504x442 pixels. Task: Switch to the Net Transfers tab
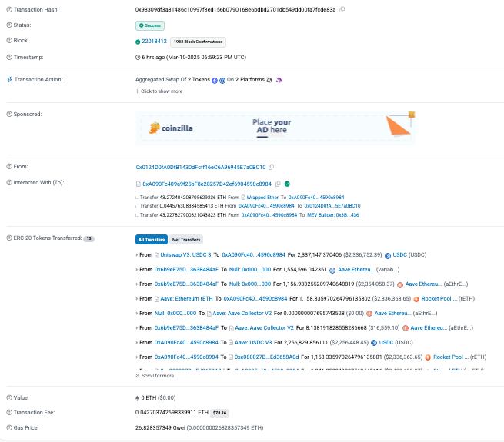[x=186, y=240]
